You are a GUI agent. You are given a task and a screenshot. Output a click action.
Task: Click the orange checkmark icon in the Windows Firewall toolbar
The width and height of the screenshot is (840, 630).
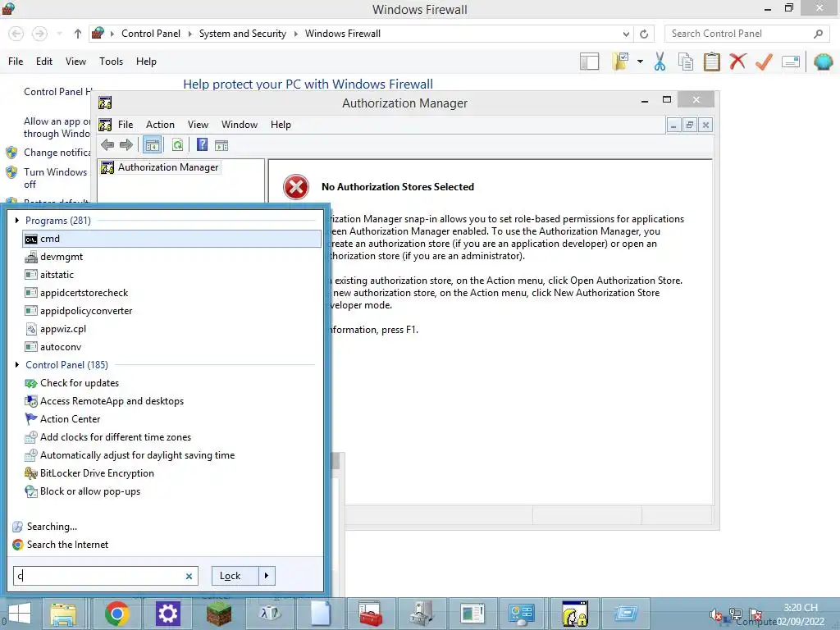pos(764,62)
